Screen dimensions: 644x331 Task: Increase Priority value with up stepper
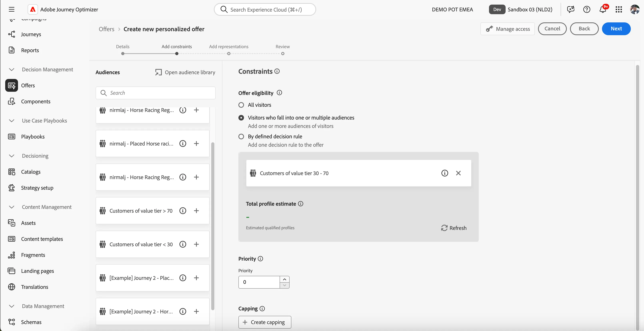click(284, 279)
